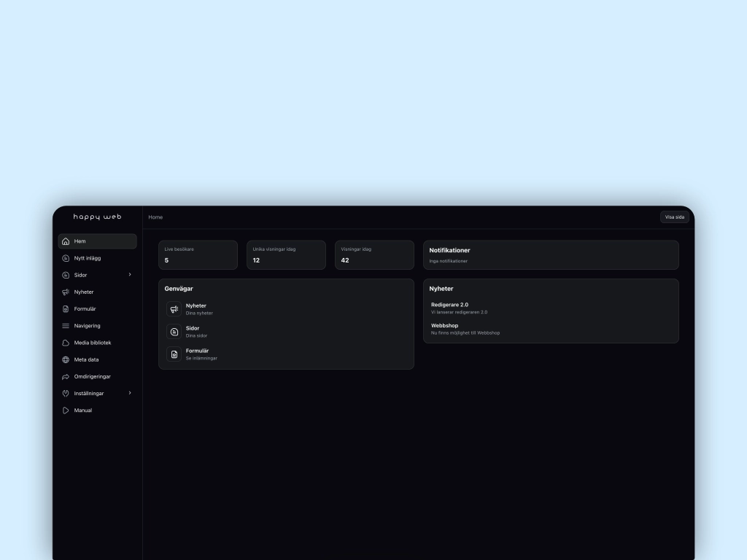The width and height of the screenshot is (747, 560).
Task: Click the Meta data globe icon
Action: (66, 359)
